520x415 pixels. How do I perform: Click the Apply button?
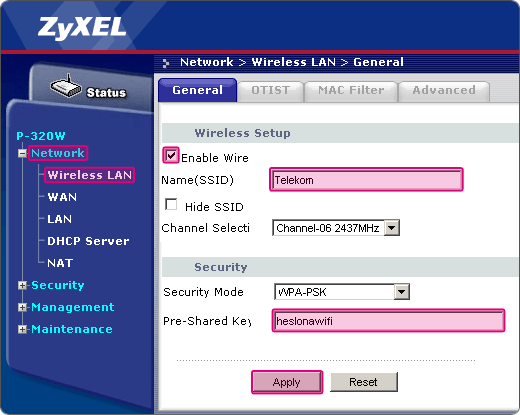287,382
